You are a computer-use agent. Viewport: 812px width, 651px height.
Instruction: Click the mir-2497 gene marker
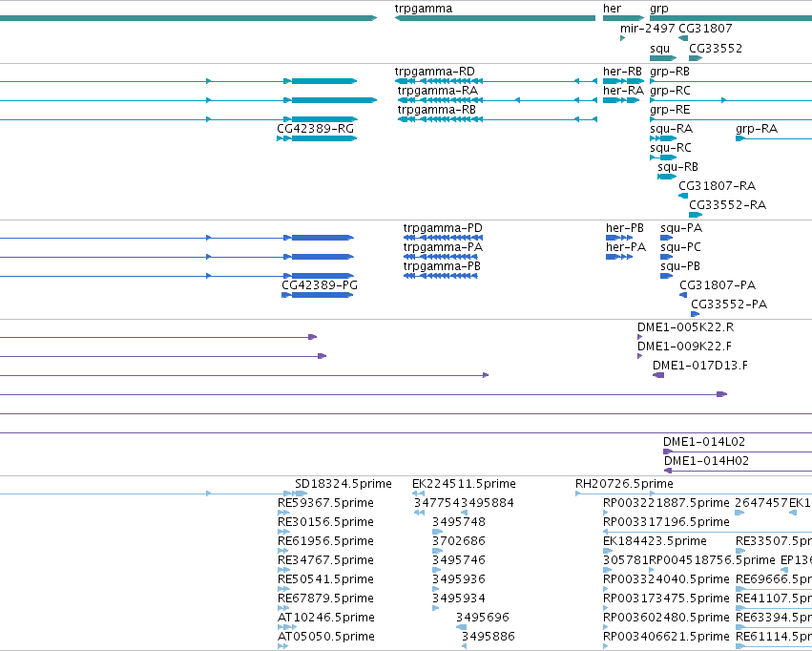click(x=622, y=38)
